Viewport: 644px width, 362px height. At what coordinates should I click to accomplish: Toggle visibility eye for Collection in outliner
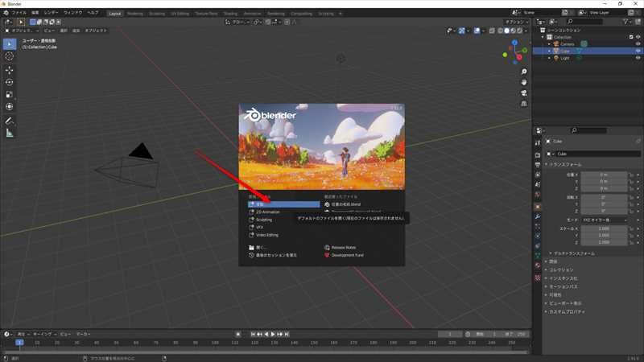click(x=638, y=37)
